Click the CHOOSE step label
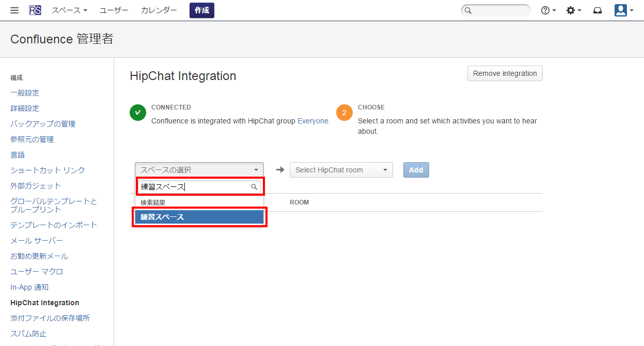The image size is (644, 346). click(371, 107)
